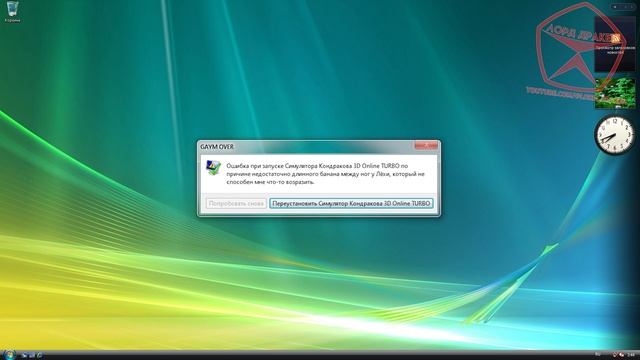Close the GAYM OVER dialog window
Screen dimensions: 640x360
coord(426,145)
